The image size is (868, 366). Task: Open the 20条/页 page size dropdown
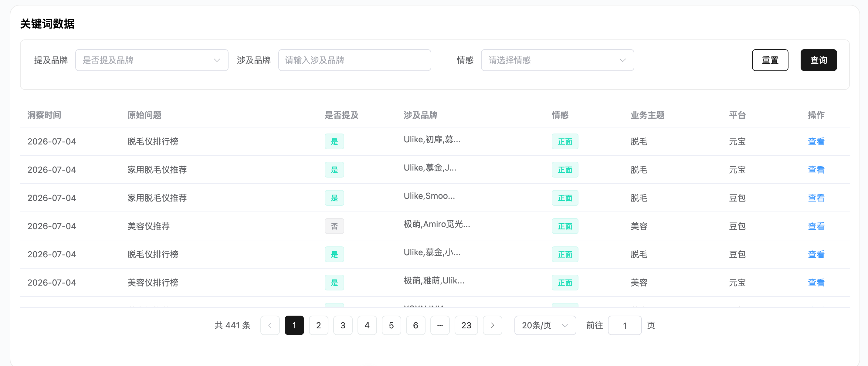click(545, 325)
